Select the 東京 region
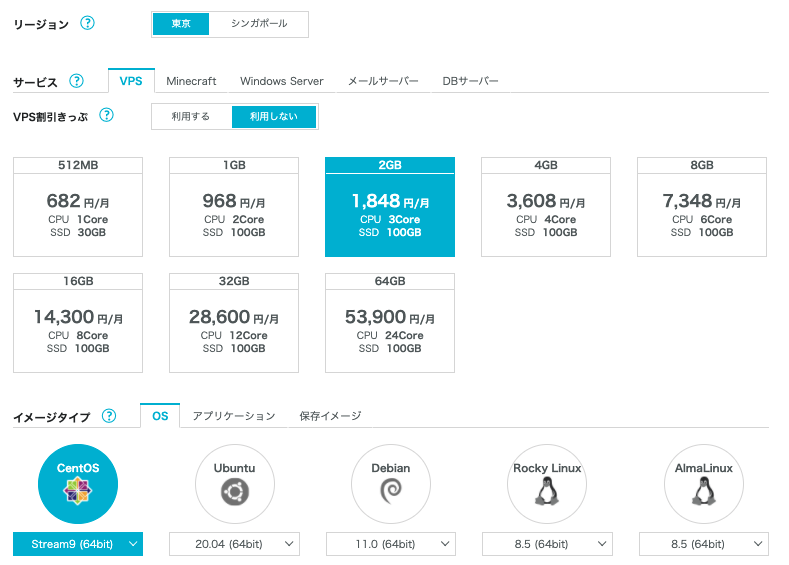 point(181,24)
